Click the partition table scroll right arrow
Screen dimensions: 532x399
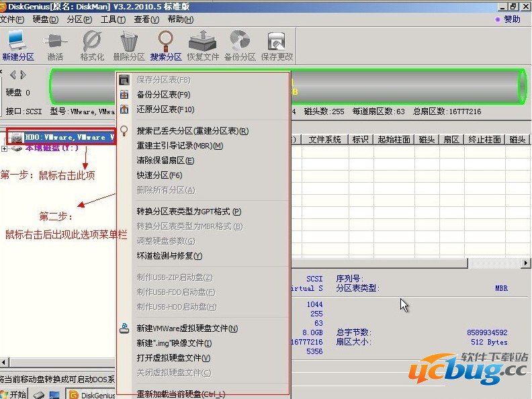coord(525,263)
